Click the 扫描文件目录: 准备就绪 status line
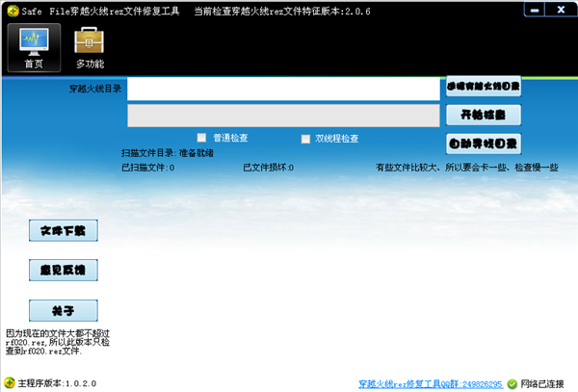The height and width of the screenshot is (392, 578). (168, 153)
